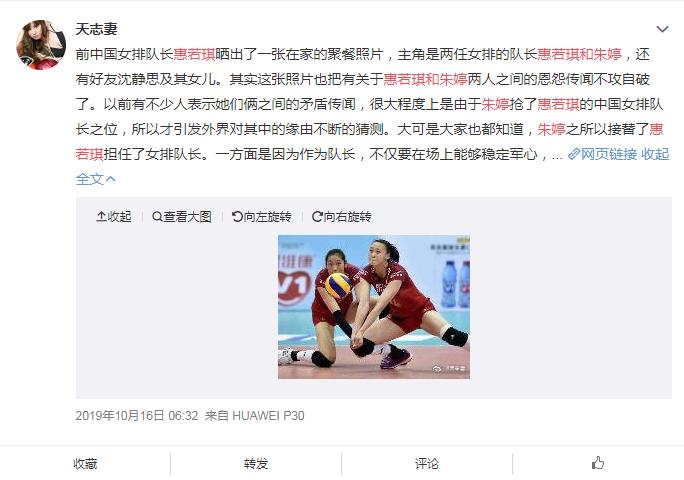
Task: Open the post options chevron menu
Action: coord(662,29)
